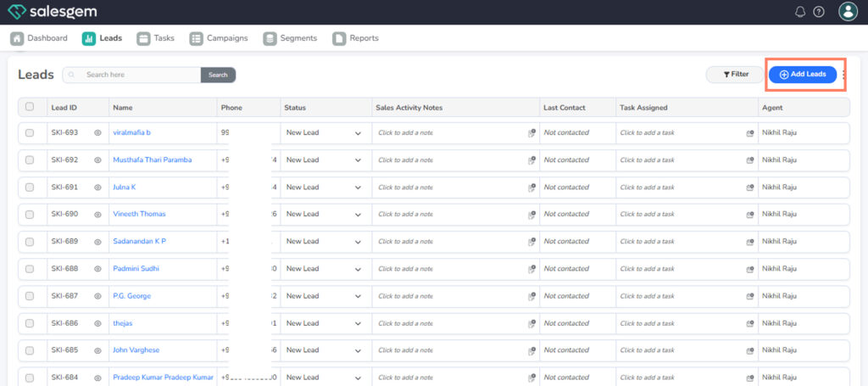Click the salesgem logo
This screenshot has height=386, width=868.
pos(52,12)
